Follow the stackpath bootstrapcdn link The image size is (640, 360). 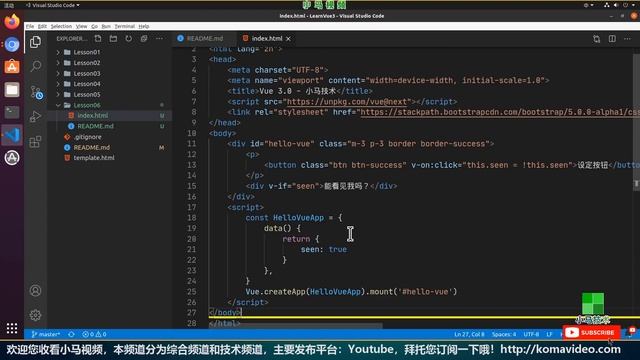pos(500,112)
